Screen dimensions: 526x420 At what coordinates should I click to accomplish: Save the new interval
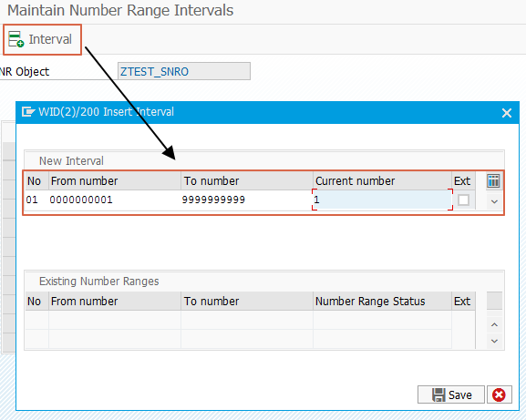451,394
